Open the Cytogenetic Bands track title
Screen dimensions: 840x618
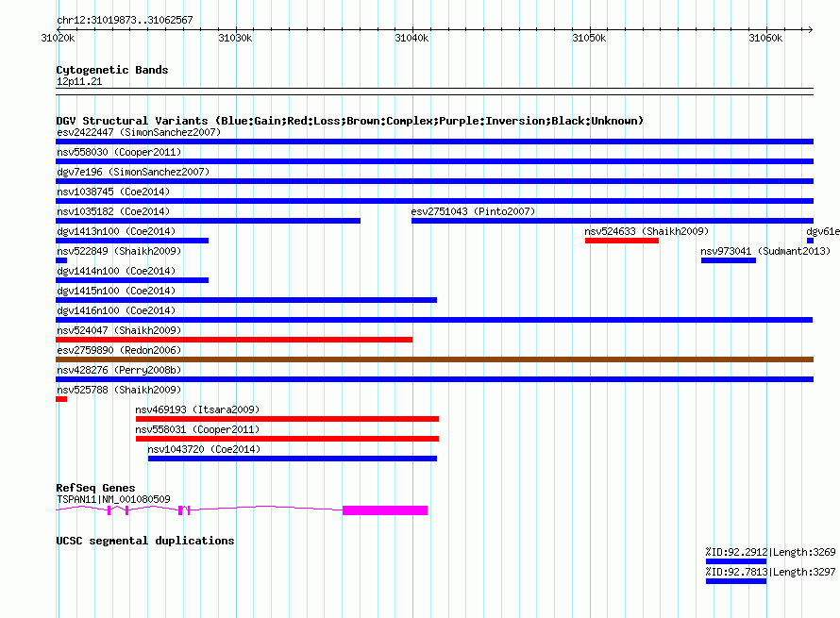pos(112,70)
